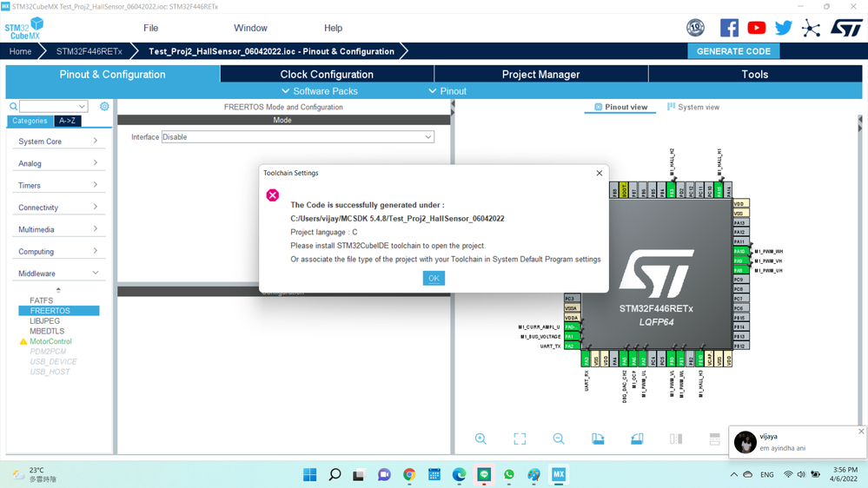Open ST YouTube channel icon

(x=756, y=28)
